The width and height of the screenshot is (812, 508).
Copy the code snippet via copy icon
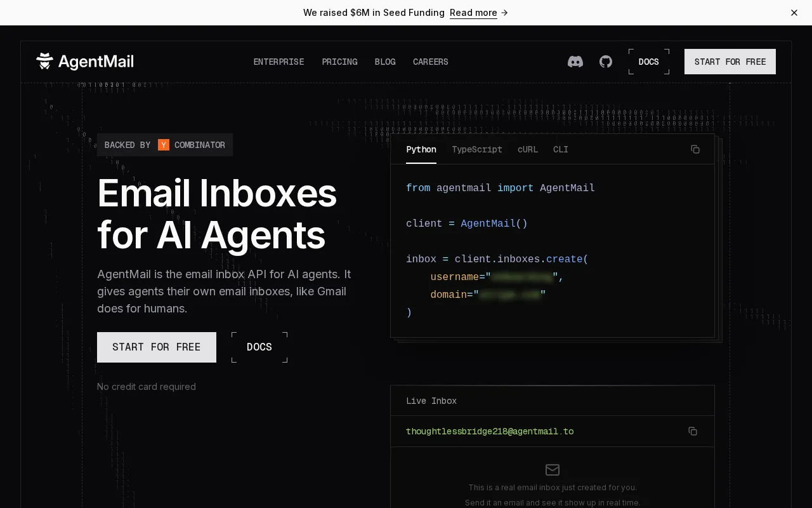coord(695,149)
